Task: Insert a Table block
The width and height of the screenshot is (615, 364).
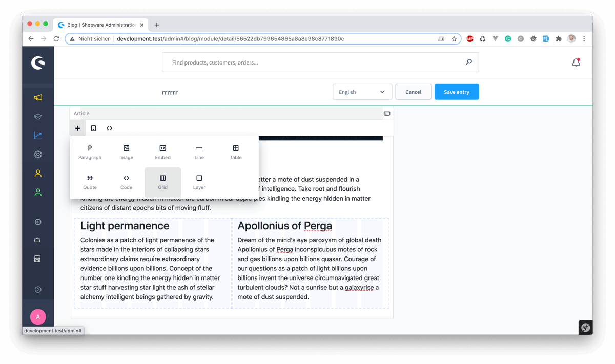Action: click(235, 152)
